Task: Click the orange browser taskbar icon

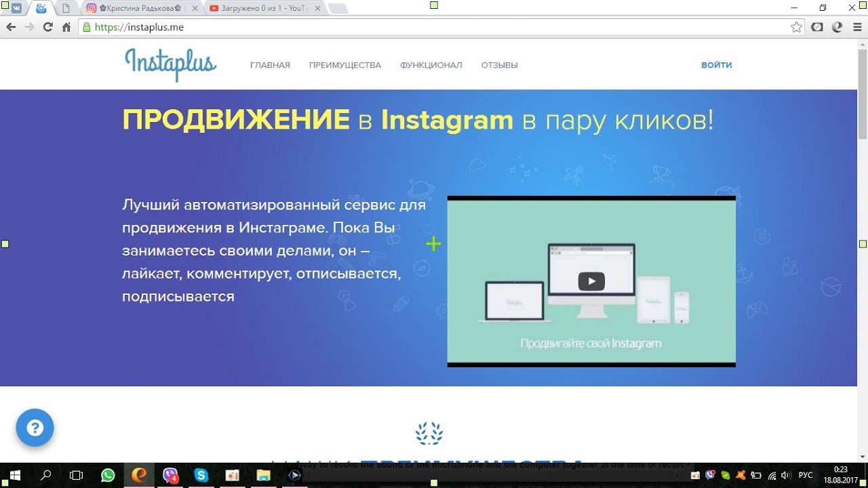Action: pyautogui.click(x=139, y=475)
